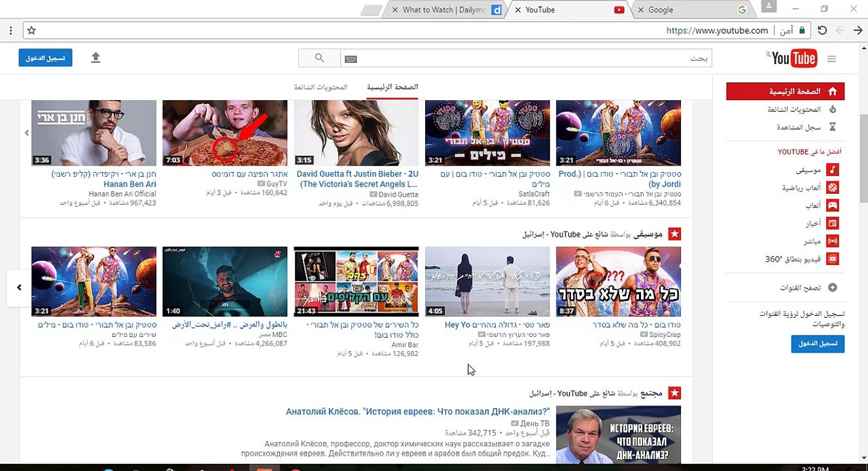Open the pizza challenge video thumbnail 7:03

pyautogui.click(x=225, y=133)
